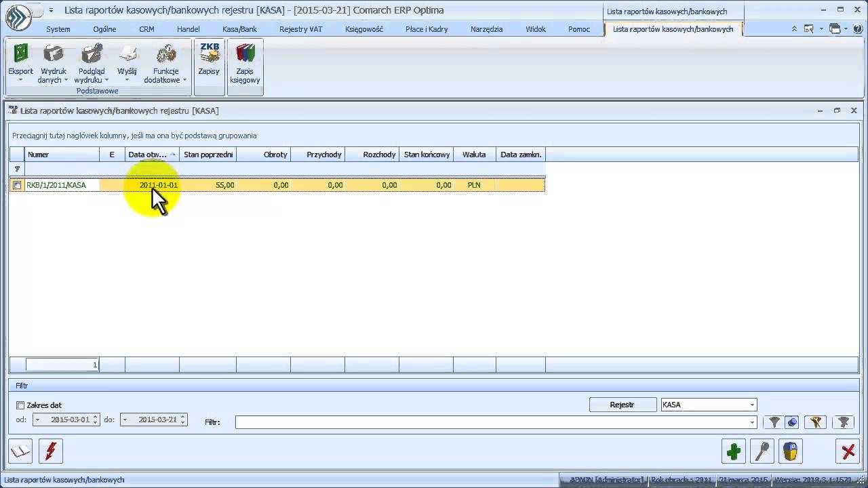Expand the Podgląd wydruku dropdown arrow
This screenshot has width=868, height=488.
[106, 80]
